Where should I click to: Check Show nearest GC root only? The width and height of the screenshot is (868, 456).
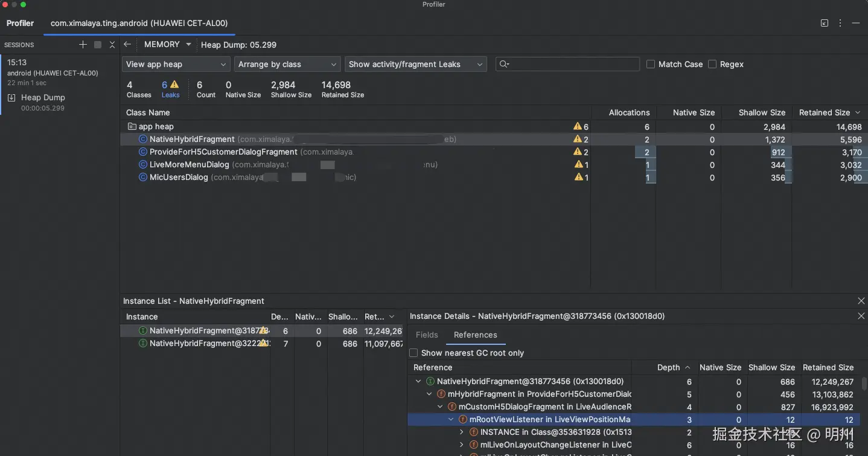(413, 353)
